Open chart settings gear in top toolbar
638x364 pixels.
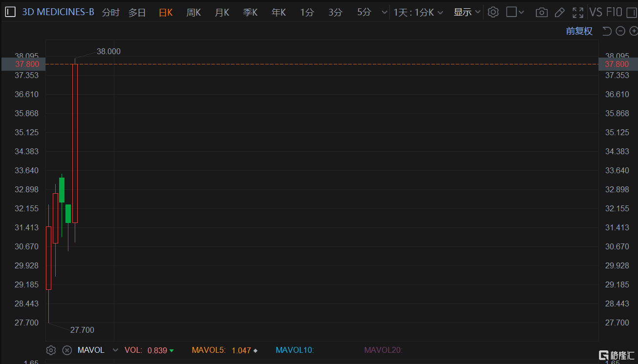(493, 12)
